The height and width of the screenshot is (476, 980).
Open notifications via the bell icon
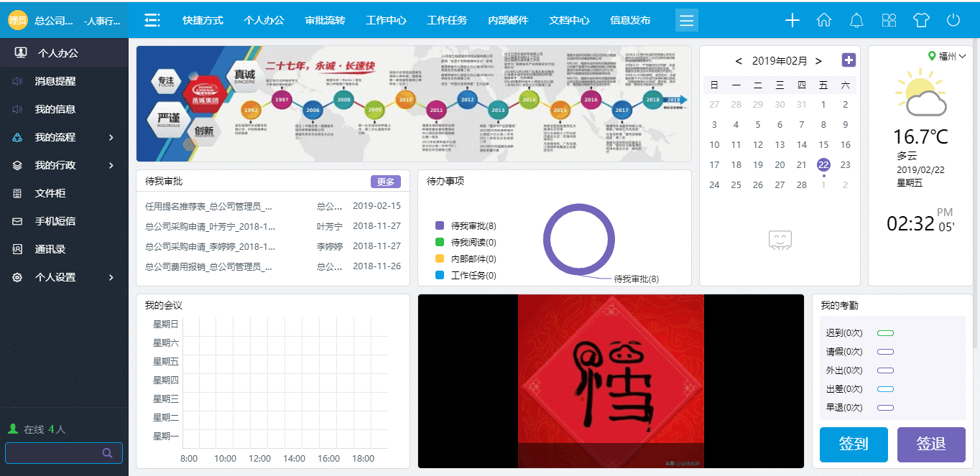tap(856, 20)
